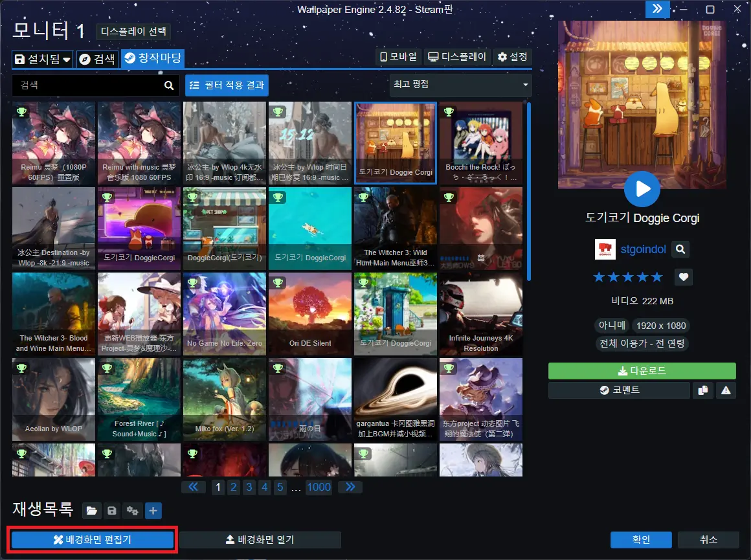Screen dimensions: 751x560
Task: Select current page 1 in pagination
Action: pos(218,487)
